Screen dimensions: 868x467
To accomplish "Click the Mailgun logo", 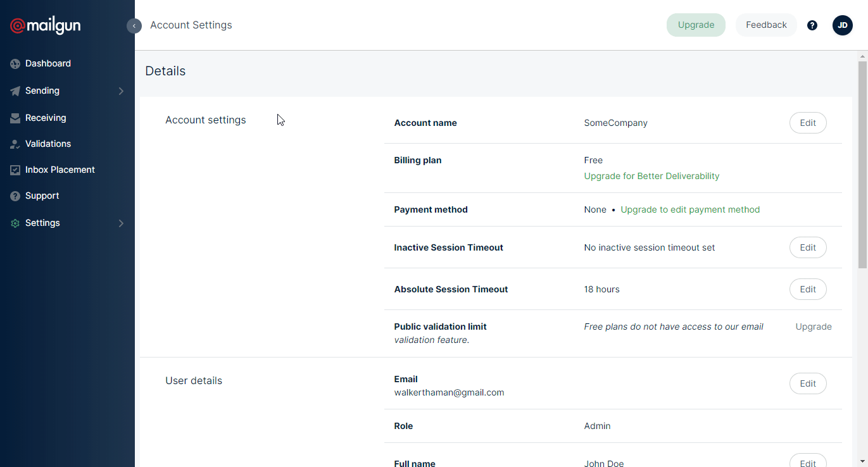I will (46, 25).
